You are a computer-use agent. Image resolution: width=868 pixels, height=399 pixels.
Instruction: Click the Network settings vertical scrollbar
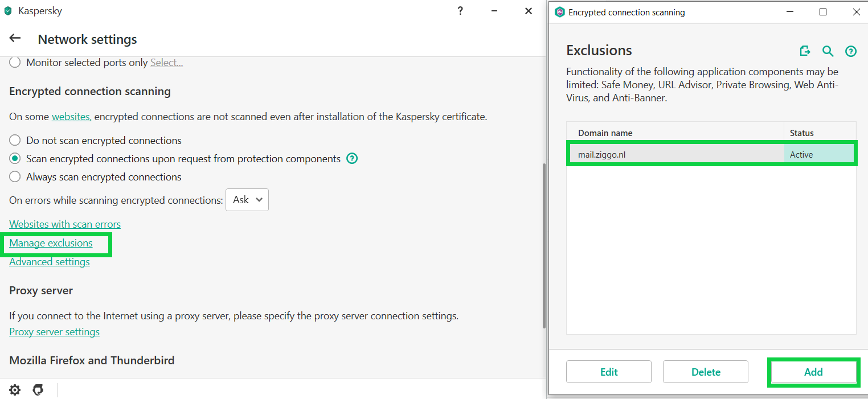point(543,245)
